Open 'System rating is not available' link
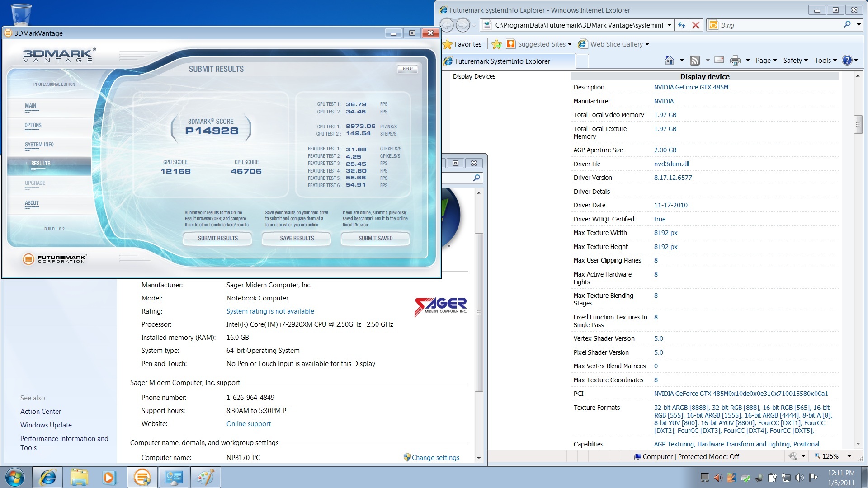Screen dimensions: 868x488 point(270,311)
